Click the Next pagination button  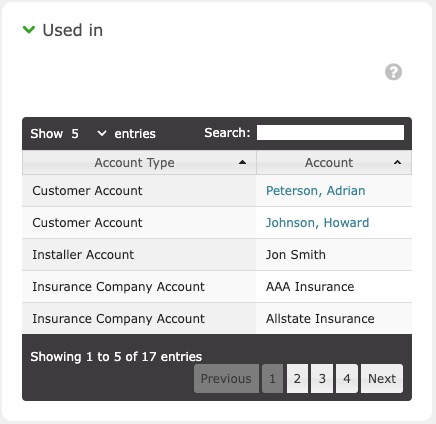tap(382, 379)
